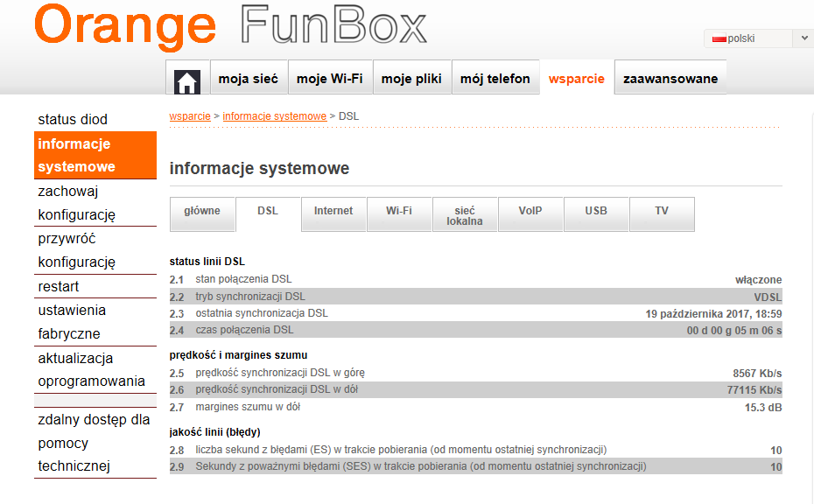Image resolution: width=814 pixels, height=504 pixels.
Task: Open the zaawansowane menu
Action: click(x=670, y=79)
